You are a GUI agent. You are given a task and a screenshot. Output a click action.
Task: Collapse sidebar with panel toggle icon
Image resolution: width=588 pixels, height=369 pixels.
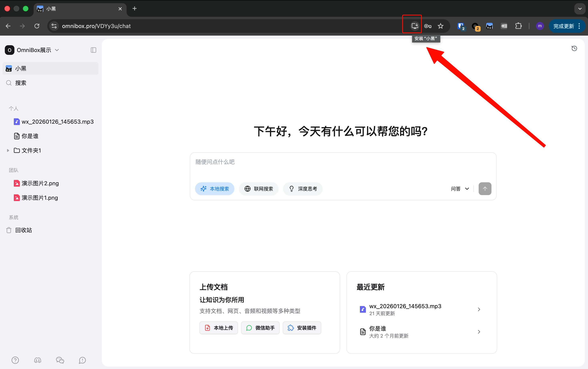tap(93, 50)
